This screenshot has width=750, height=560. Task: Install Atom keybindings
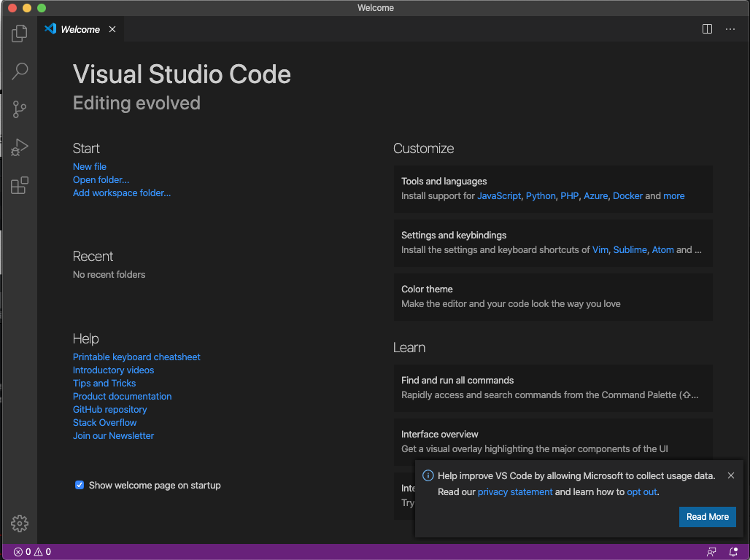coord(662,249)
